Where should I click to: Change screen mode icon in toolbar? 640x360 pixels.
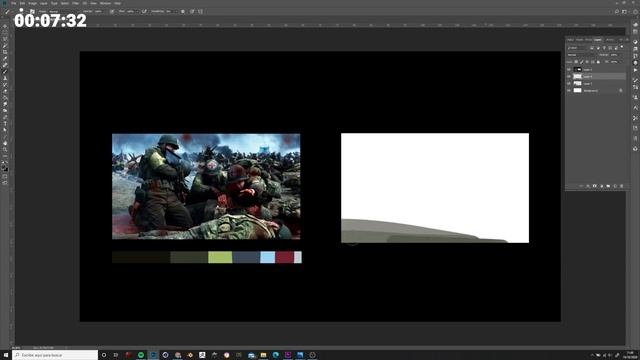[x=5, y=183]
